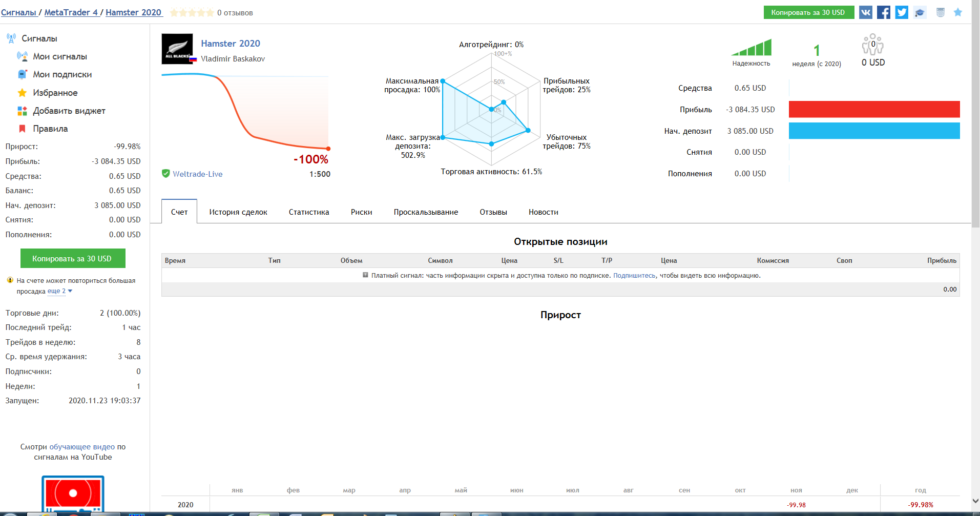Screen dimensions: 980x516
Task: Click the red Прибыль bar
Action: click(874, 109)
